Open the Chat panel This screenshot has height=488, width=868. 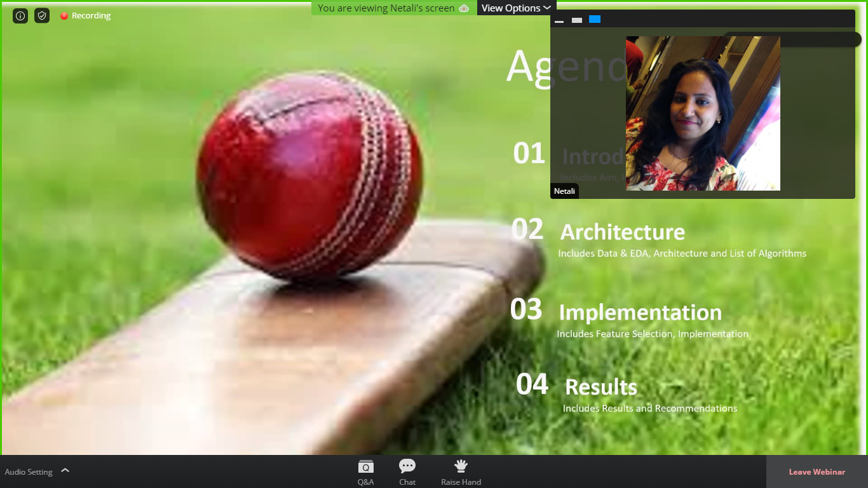pyautogui.click(x=407, y=472)
